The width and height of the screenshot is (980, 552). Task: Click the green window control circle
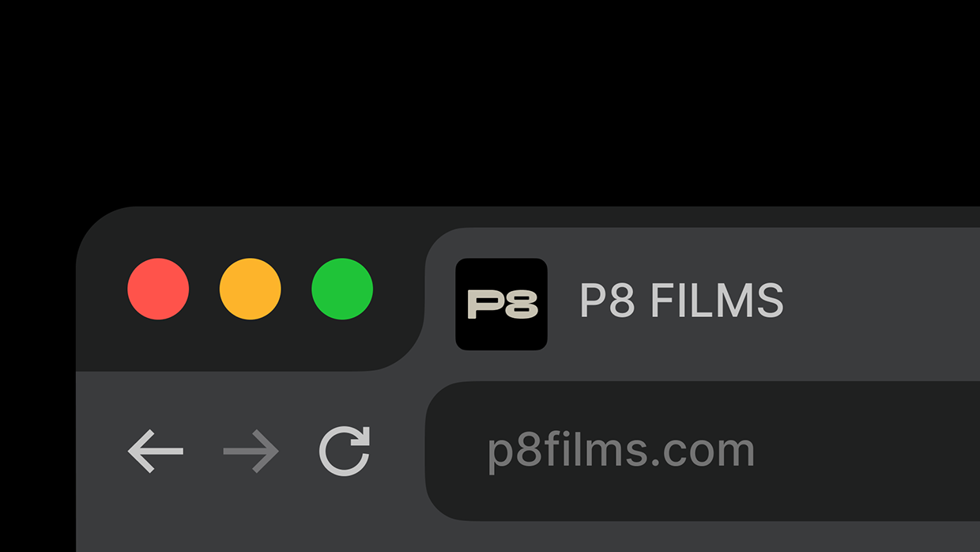[x=341, y=289]
